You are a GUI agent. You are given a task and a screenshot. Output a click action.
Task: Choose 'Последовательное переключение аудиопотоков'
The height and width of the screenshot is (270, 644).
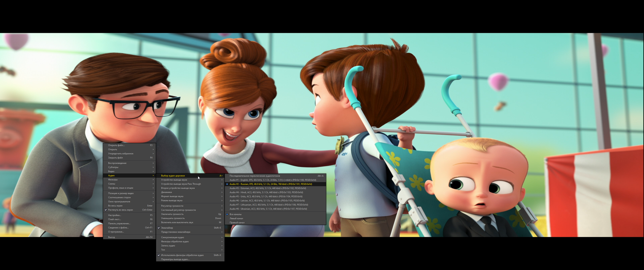pyautogui.click(x=254, y=176)
